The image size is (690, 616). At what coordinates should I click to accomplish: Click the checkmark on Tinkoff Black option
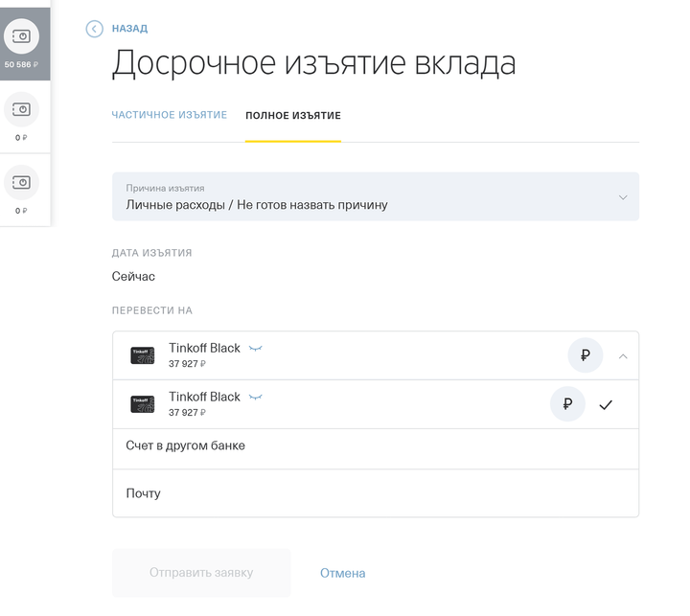[x=606, y=405]
